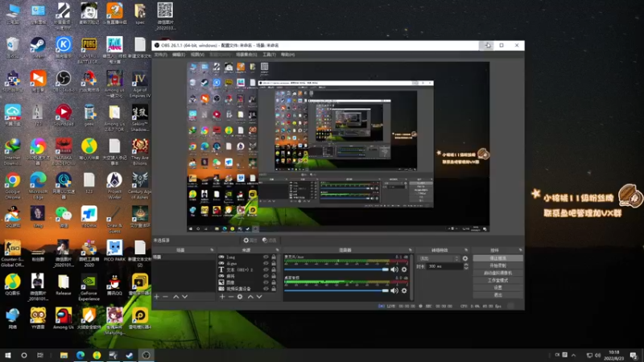
Task: Select the 场景 entry in the scenes list
Action: tap(184, 257)
